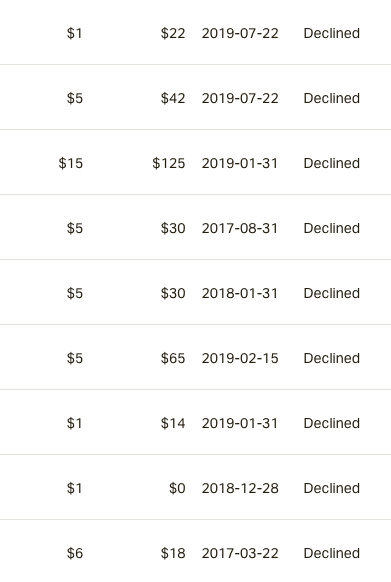Select the $15 value cell
The height and width of the screenshot is (582, 391).
point(71,163)
